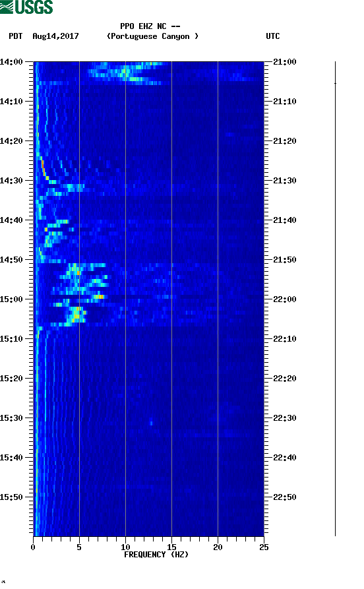Viewport: 364px width, 589px height.
Task: Click the yellow energy patch near 15:04 at 5 Hz
Action: (76, 314)
